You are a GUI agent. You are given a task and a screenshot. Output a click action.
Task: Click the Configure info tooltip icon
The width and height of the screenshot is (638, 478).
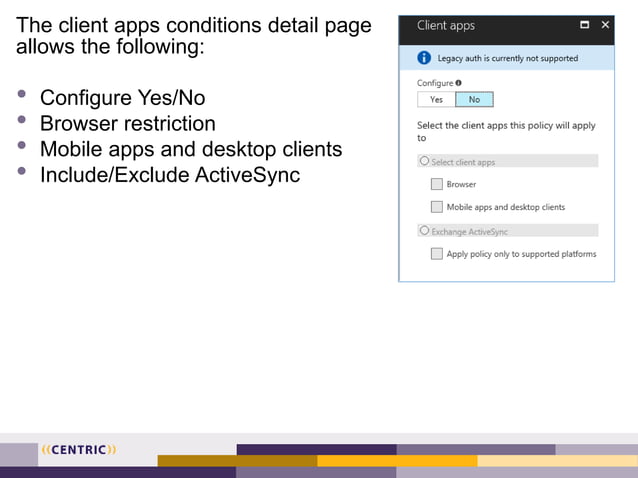(459, 83)
